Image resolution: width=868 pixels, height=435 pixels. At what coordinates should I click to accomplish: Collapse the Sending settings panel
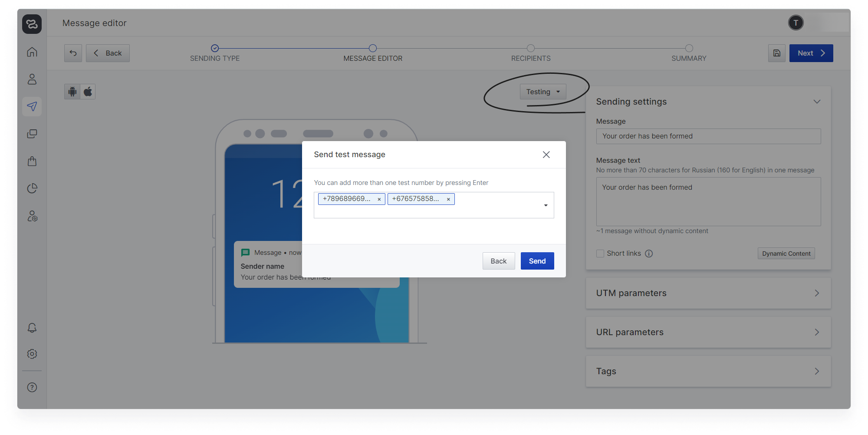[817, 102]
